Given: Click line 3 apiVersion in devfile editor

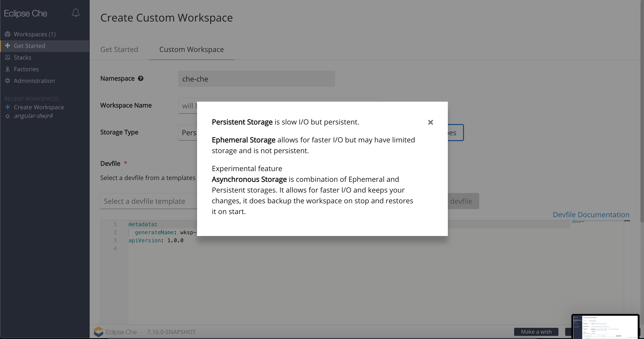Looking at the screenshot, I should click(x=156, y=240).
